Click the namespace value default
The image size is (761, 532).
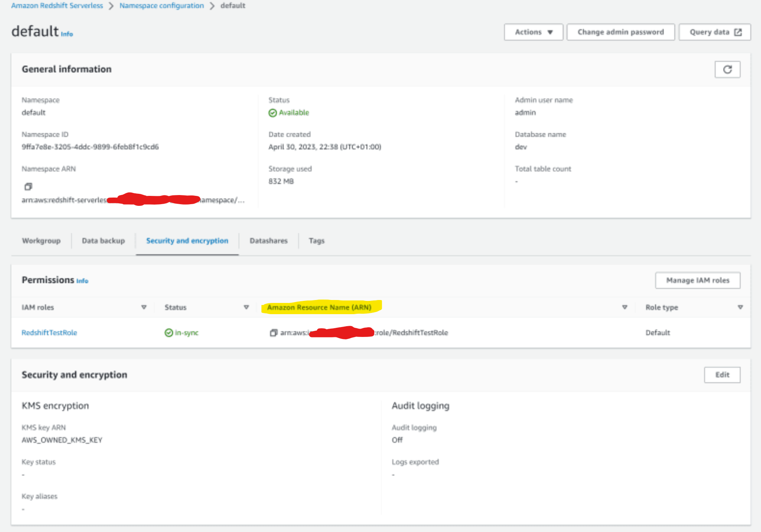[x=34, y=113]
